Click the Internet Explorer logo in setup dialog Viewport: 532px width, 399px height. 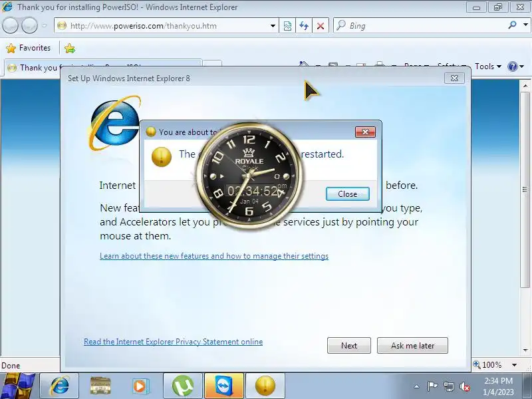point(114,123)
